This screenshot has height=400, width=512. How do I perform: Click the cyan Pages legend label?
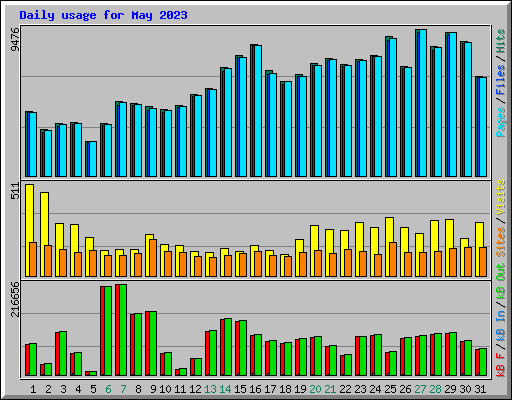[501, 122]
